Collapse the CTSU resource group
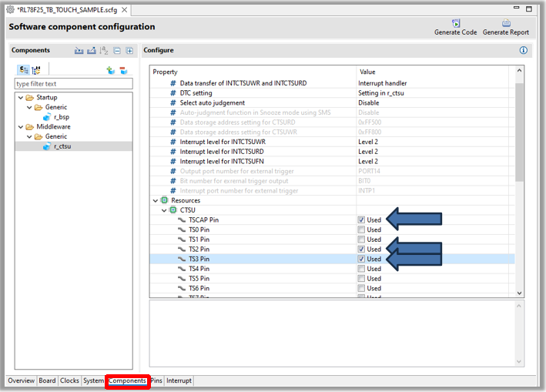Viewport: 546px width, 392px height. 164,210
